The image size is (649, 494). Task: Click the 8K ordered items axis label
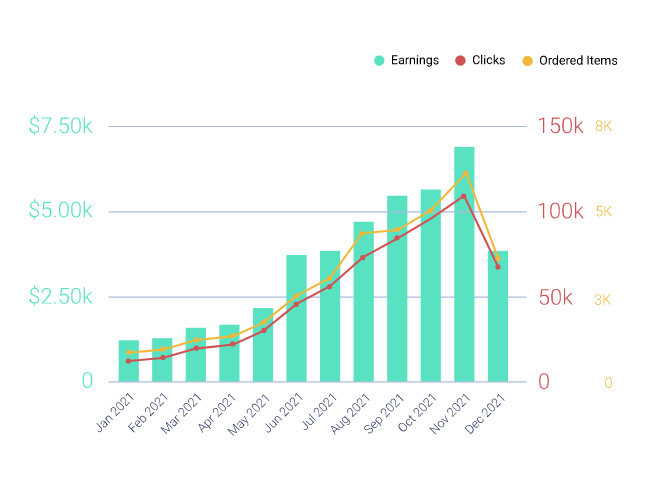[x=603, y=126]
